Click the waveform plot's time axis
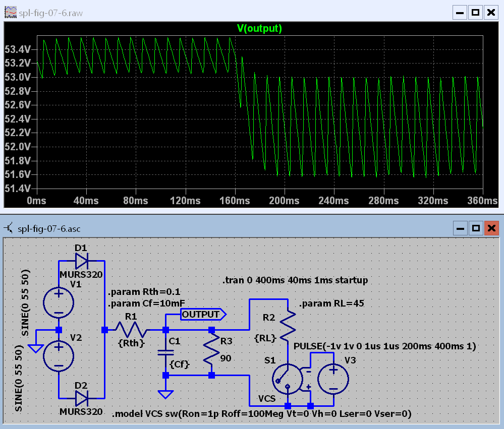 [259, 201]
